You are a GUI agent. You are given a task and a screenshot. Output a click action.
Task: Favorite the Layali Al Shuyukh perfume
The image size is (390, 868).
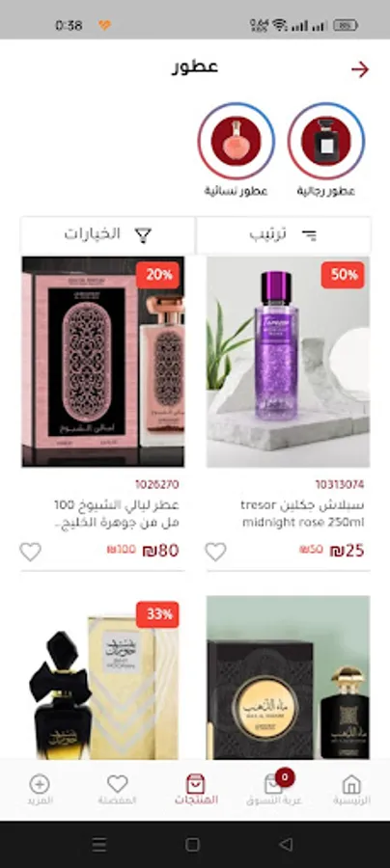[31, 552]
